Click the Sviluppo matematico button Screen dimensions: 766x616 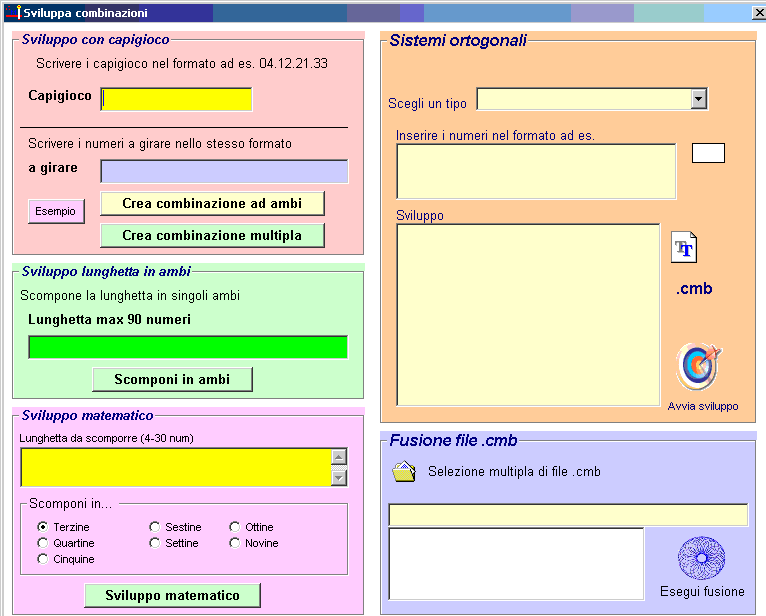click(172, 595)
